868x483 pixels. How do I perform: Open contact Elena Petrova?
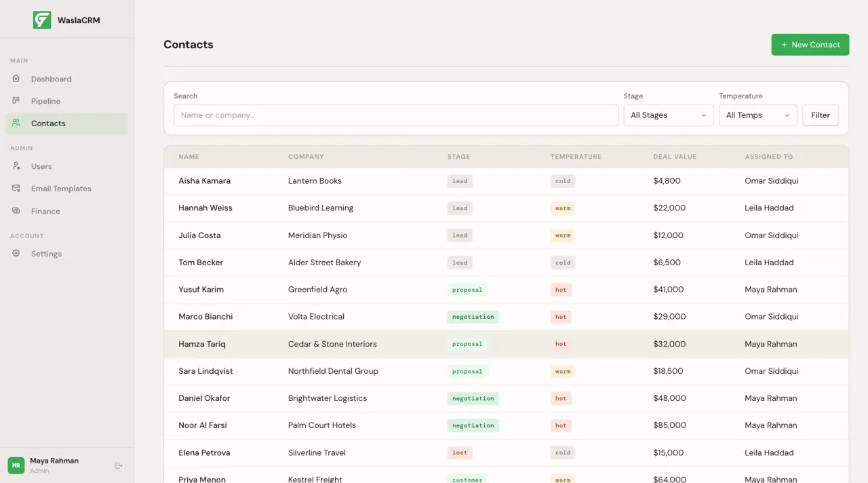point(204,452)
